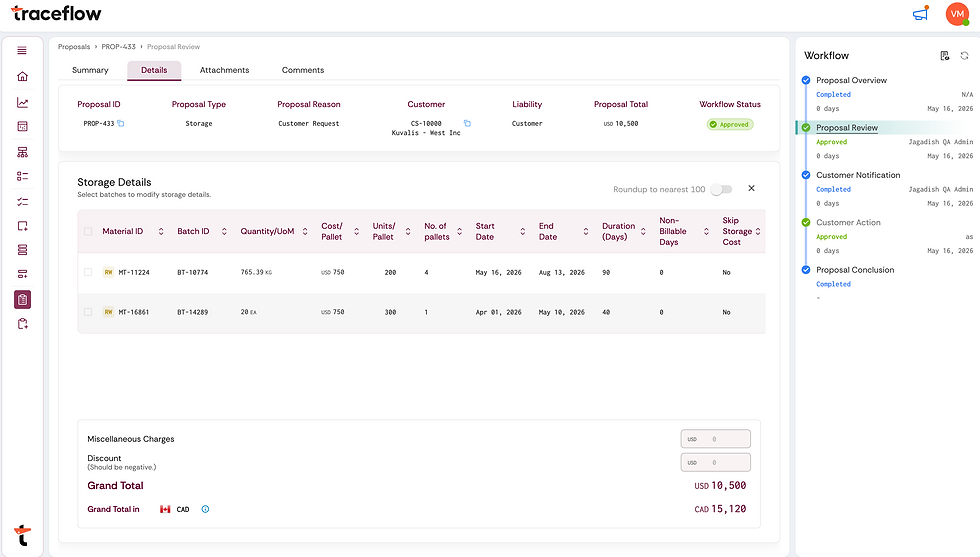Screen dimensions: 980x557
Task: Go to Home via sidebar icon
Action: 22,76
